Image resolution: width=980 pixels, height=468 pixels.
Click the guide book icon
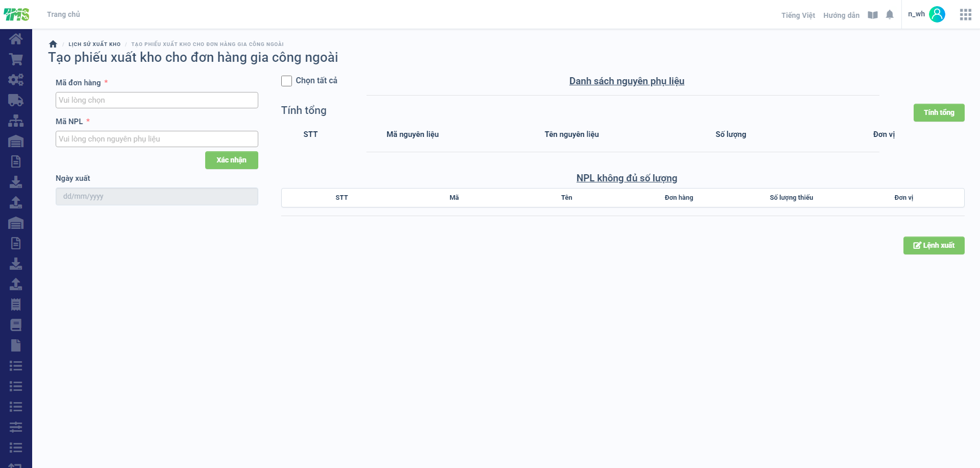(x=873, y=15)
